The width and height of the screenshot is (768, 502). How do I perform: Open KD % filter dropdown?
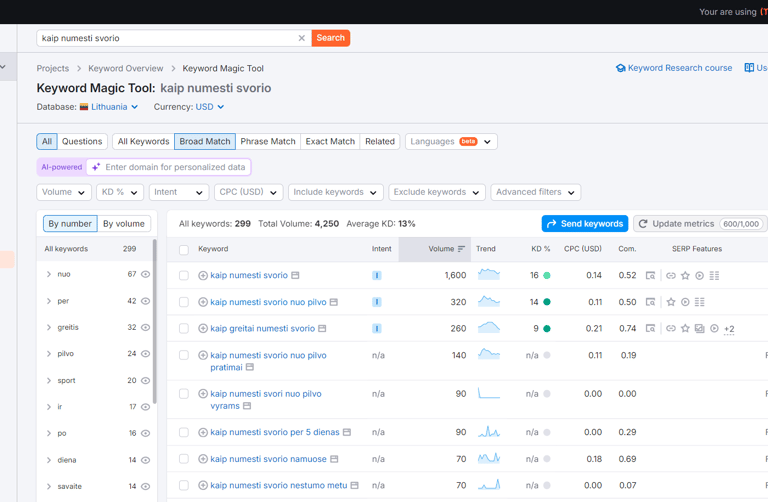[x=120, y=192]
